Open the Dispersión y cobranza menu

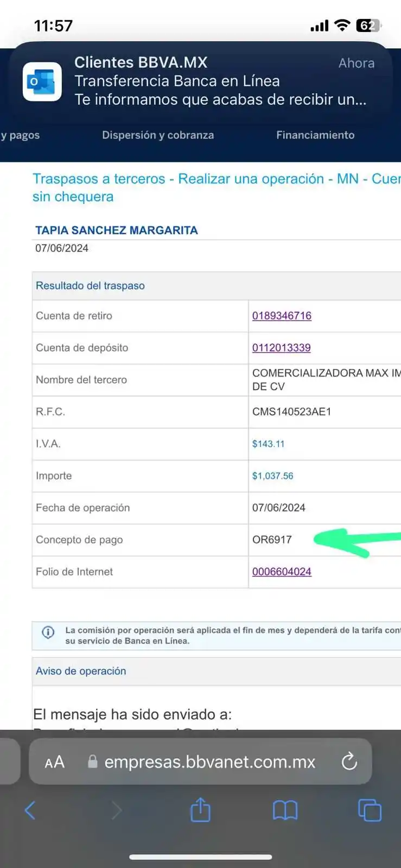(158, 135)
